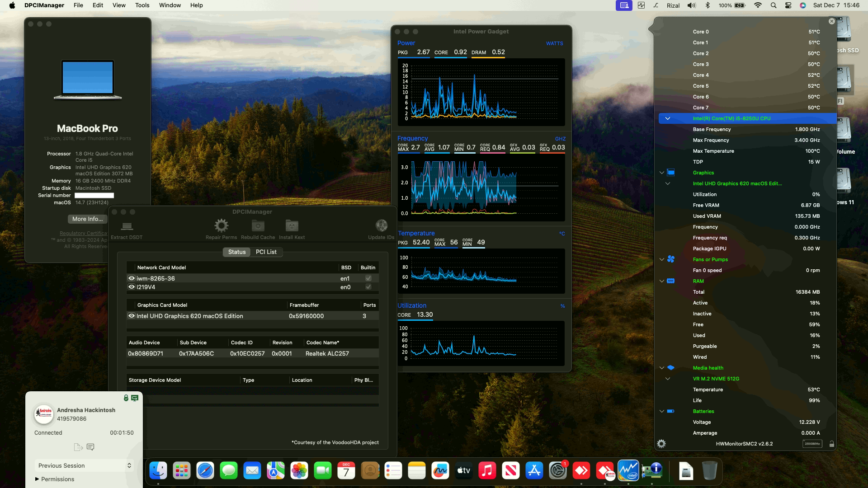Open the File menu
This screenshot has width=868, height=488.
tap(78, 5)
